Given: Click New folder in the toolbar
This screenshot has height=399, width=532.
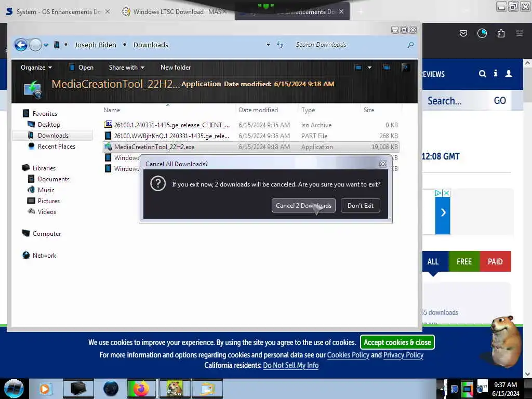Looking at the screenshot, I should [176, 68].
